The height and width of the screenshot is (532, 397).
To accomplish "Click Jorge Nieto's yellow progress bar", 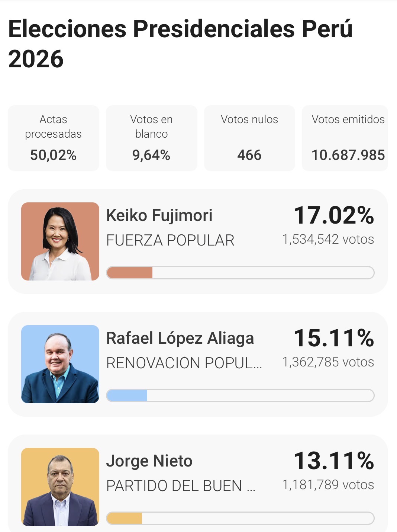I will coord(240,518).
